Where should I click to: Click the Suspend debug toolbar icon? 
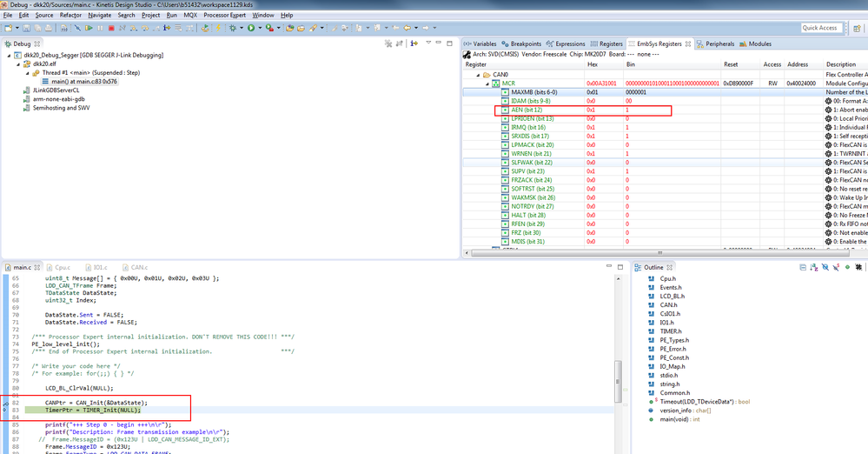click(x=100, y=28)
